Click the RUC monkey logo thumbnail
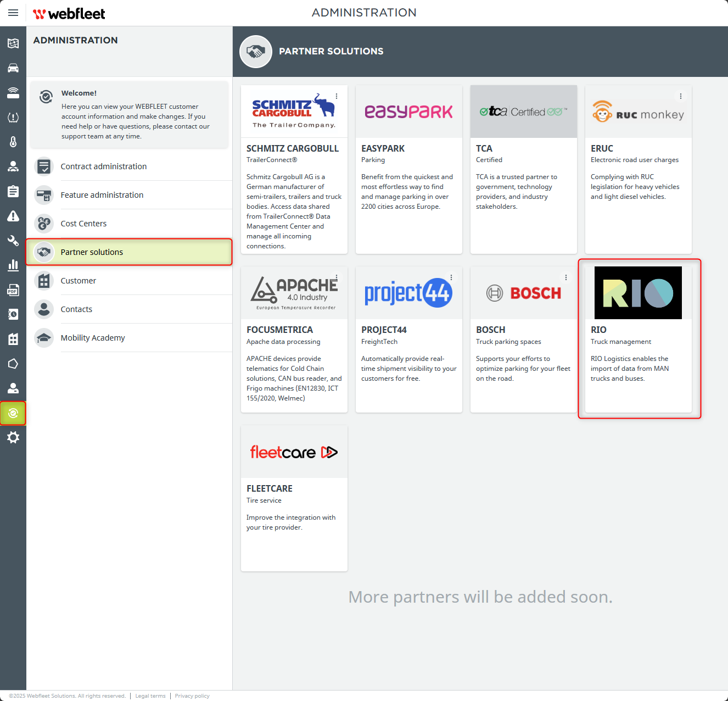 click(x=639, y=112)
